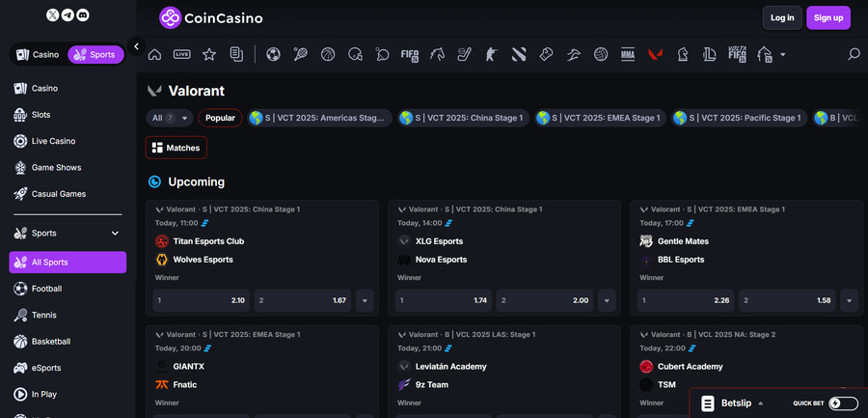868x418 pixels.
Task: Expand more markets for Titan vs Wolves
Action: [x=365, y=301]
